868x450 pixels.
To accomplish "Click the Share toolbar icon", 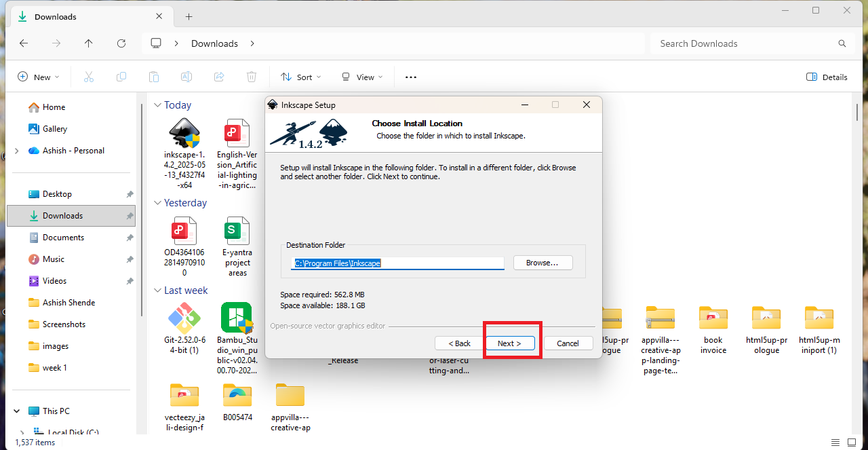I will [x=219, y=77].
